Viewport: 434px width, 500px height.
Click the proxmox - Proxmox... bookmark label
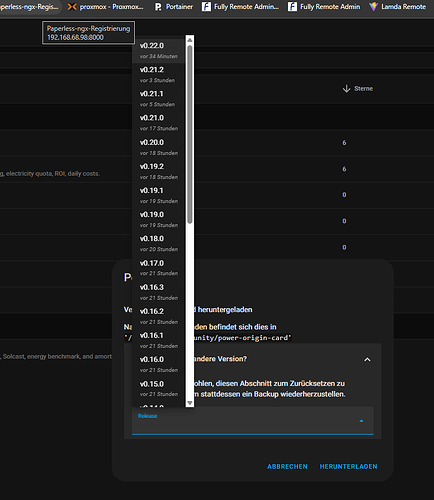coord(111,6)
